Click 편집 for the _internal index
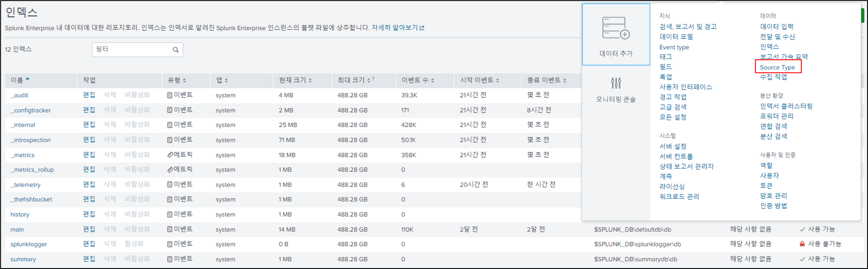This screenshot has width=868, height=269. tap(89, 125)
